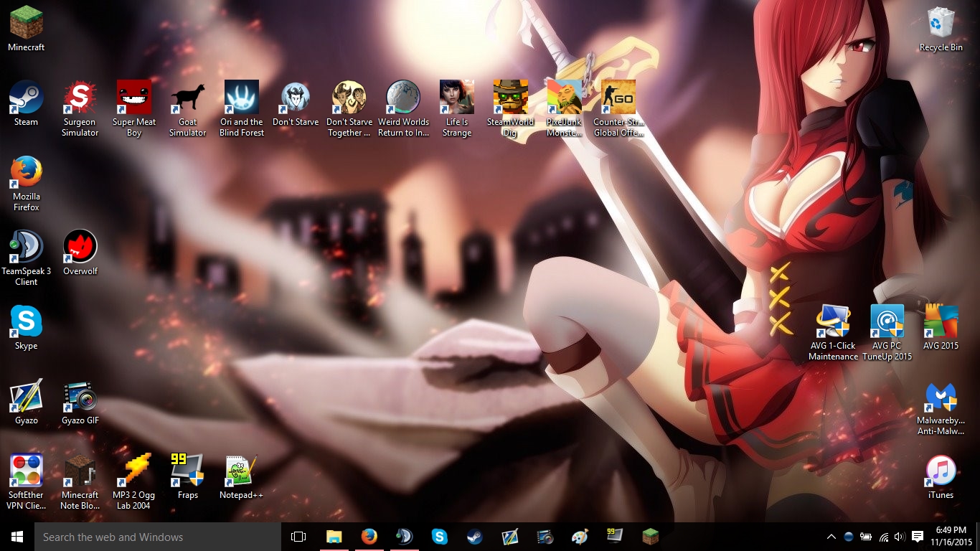Select the Surgeon Simulator shortcut

[80, 108]
